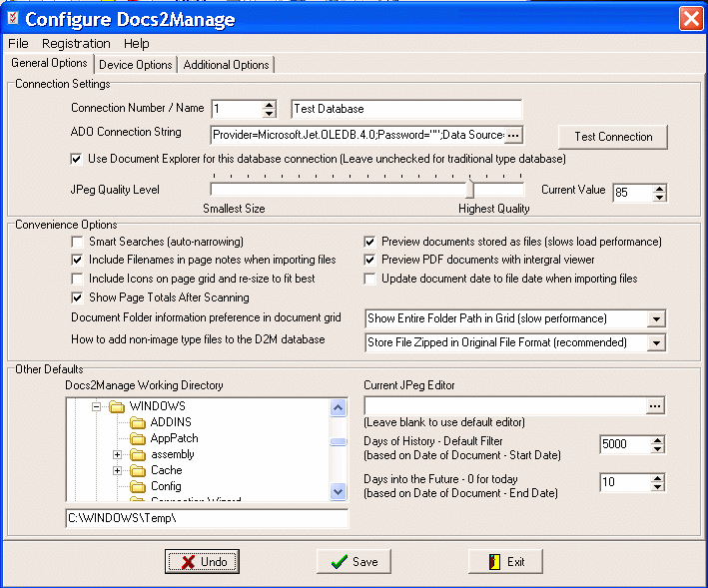Click the assembly folder icon

pyautogui.click(x=138, y=455)
